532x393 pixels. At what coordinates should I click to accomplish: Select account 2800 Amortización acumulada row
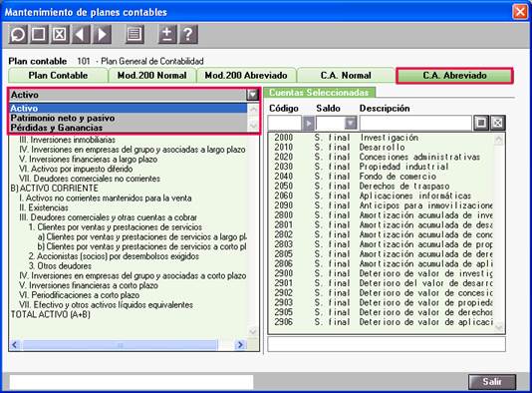pos(381,215)
